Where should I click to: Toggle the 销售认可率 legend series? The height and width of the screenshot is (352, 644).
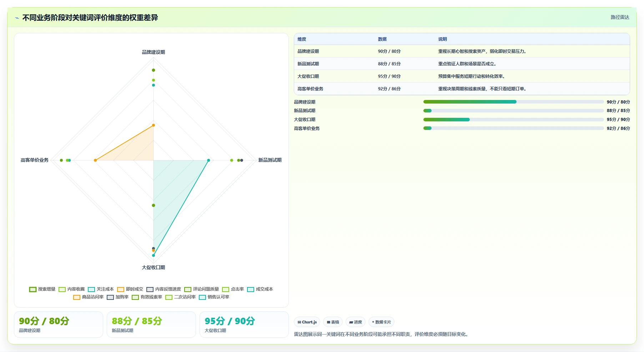click(x=214, y=297)
